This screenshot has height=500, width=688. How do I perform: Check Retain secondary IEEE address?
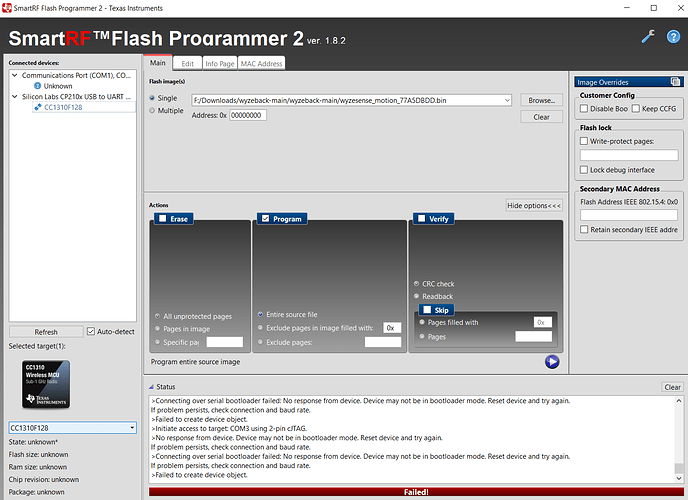point(584,229)
